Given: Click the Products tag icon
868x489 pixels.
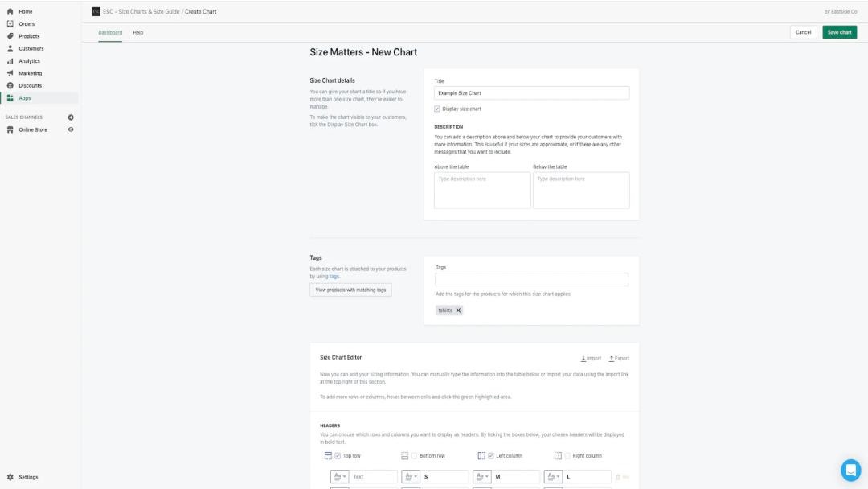Looking at the screenshot, I should pyautogui.click(x=10, y=36).
